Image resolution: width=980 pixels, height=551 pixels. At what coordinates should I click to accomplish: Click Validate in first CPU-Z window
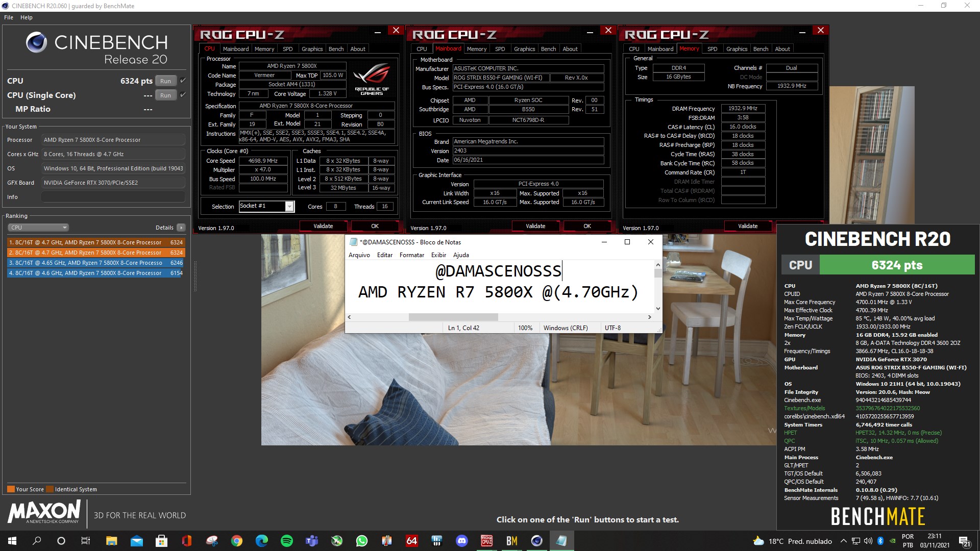(x=323, y=226)
